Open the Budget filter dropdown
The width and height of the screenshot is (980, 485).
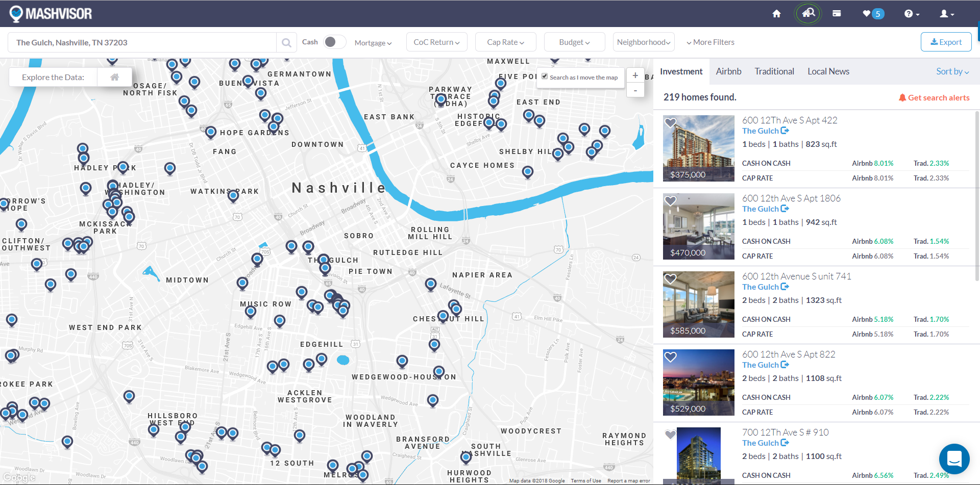pos(574,42)
